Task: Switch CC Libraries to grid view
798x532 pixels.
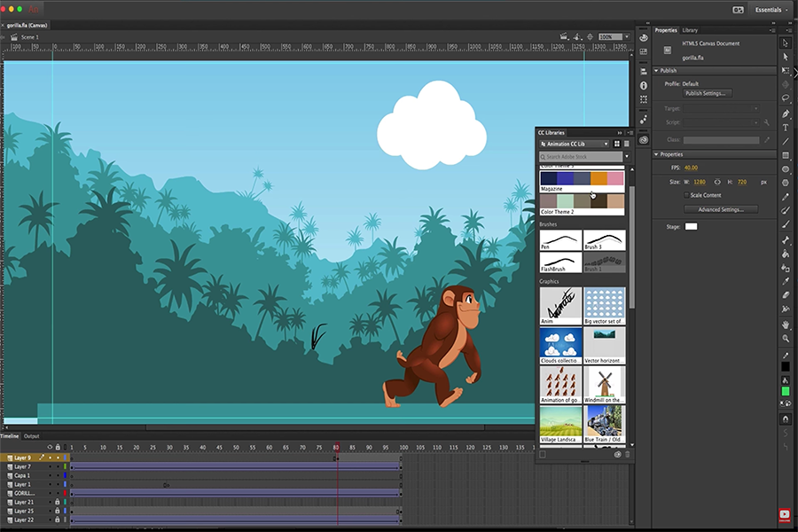Action: (x=617, y=144)
